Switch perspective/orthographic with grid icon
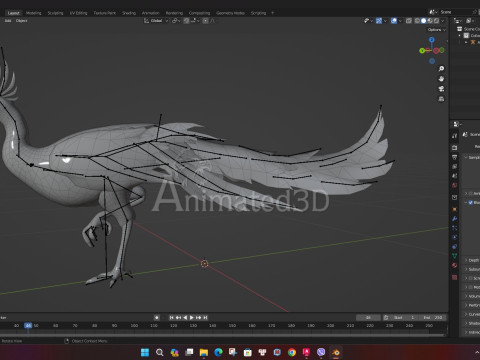The image size is (480, 360). pos(441,99)
